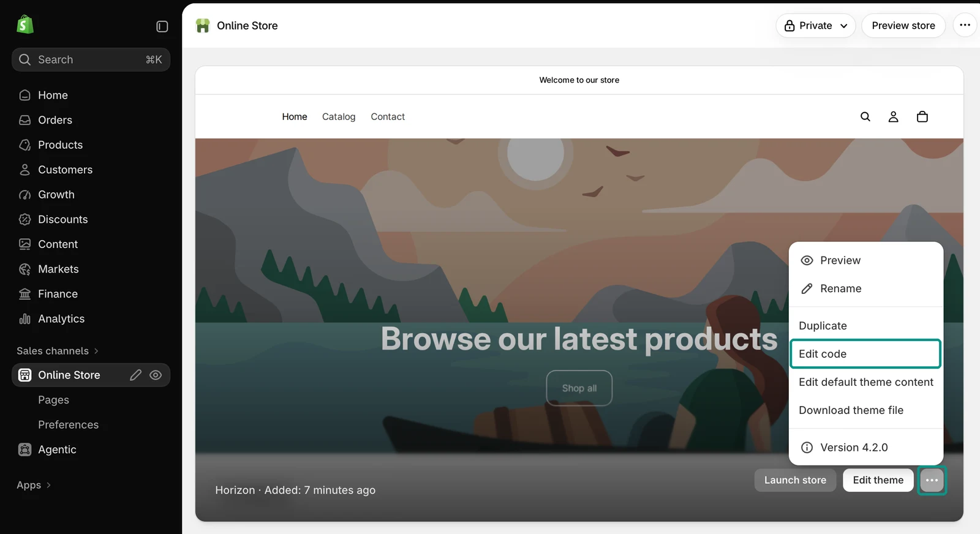Click the Online Store storefront icon in the sidebar
This screenshot has width=980, height=534.
point(24,375)
